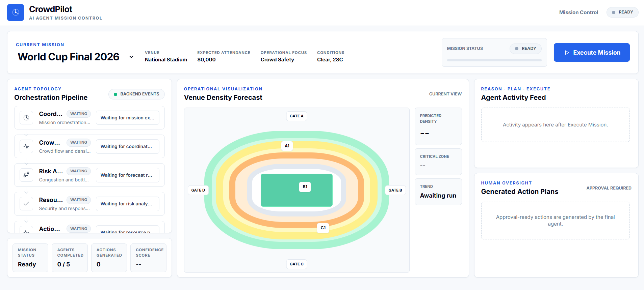Click the 'Current View' label

point(445,94)
